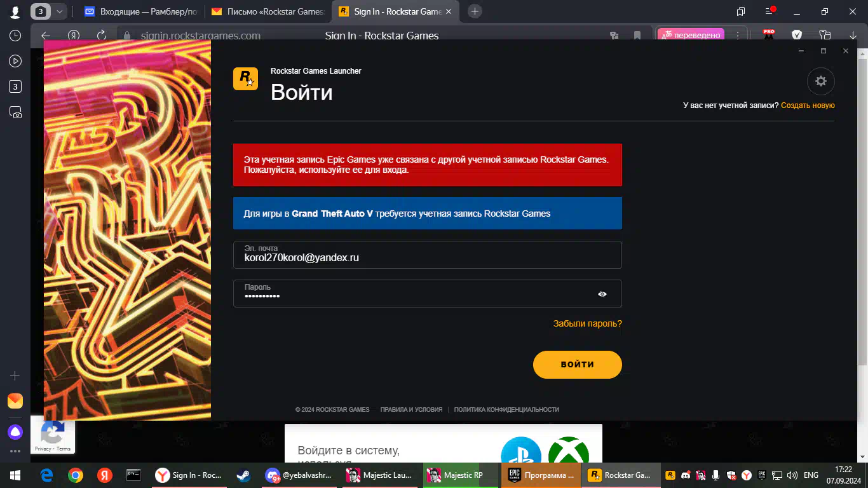Open the volume icon in system tray
The image size is (868, 488).
[x=792, y=475]
